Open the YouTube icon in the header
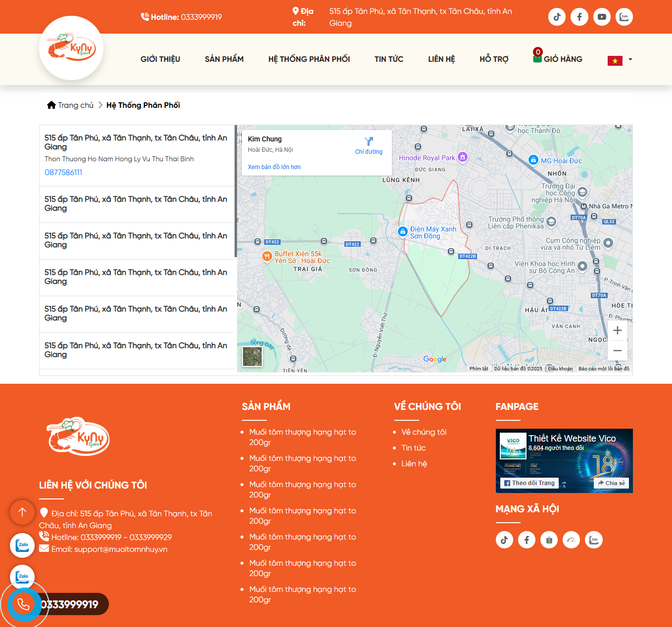Viewport: 672px width, 627px height. [602, 17]
